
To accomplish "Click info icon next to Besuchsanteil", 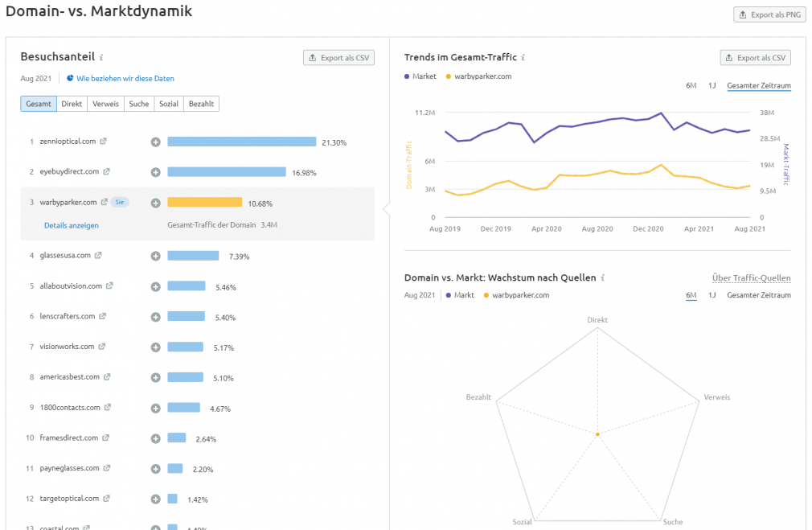I will pyautogui.click(x=101, y=57).
